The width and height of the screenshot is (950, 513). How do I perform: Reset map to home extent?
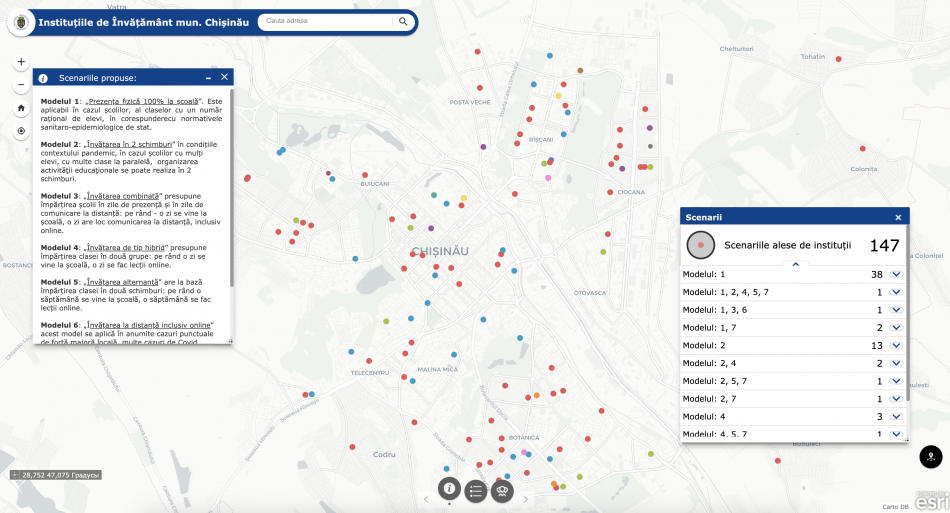tap(21, 108)
